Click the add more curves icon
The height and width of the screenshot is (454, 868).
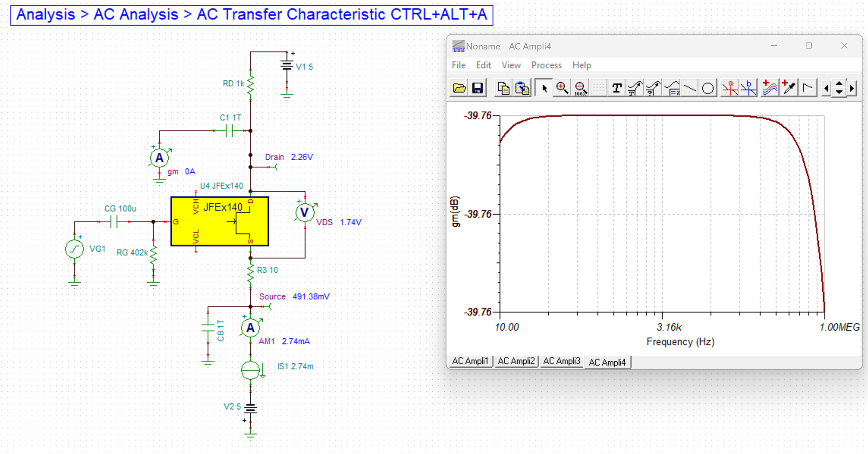tap(770, 88)
